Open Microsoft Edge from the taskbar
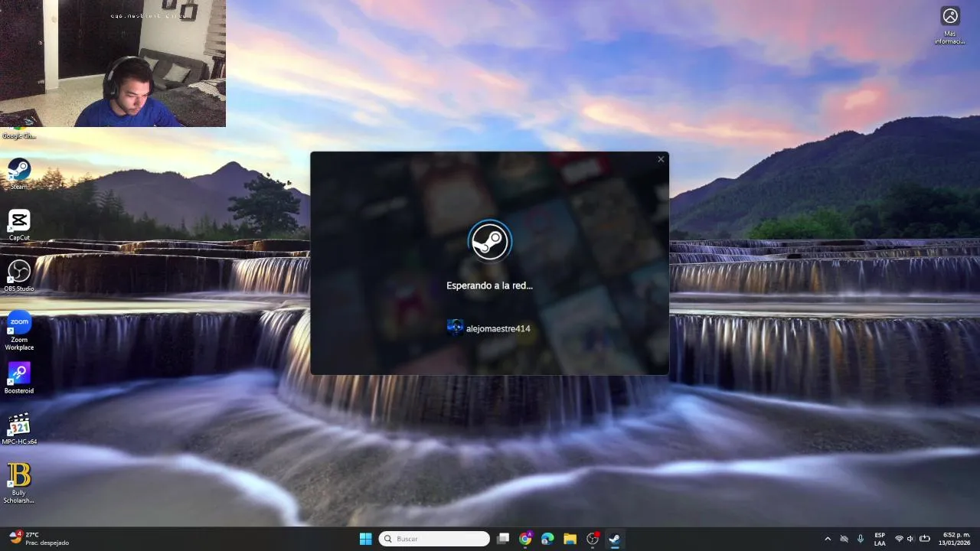 click(x=547, y=539)
